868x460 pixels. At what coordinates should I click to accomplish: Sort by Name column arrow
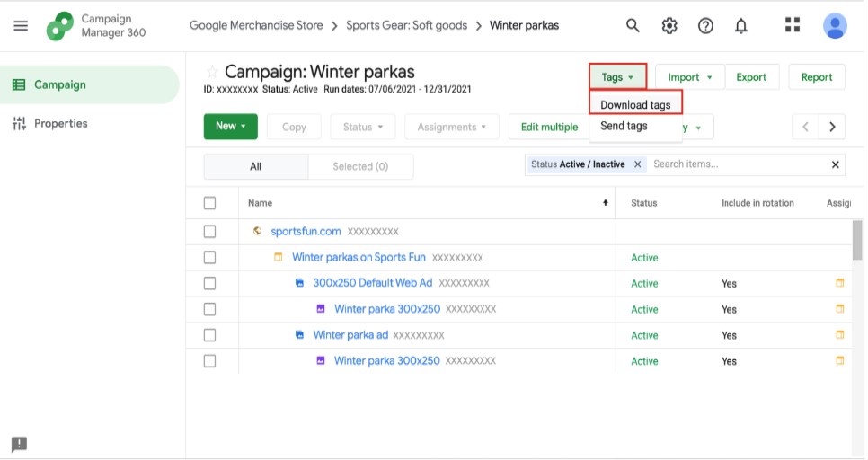(605, 203)
